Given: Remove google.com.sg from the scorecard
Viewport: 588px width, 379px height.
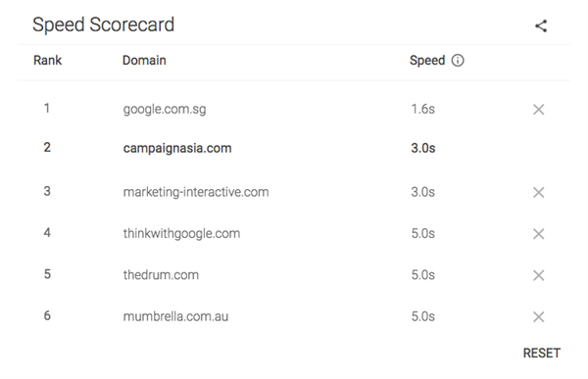Looking at the screenshot, I should click(x=538, y=110).
